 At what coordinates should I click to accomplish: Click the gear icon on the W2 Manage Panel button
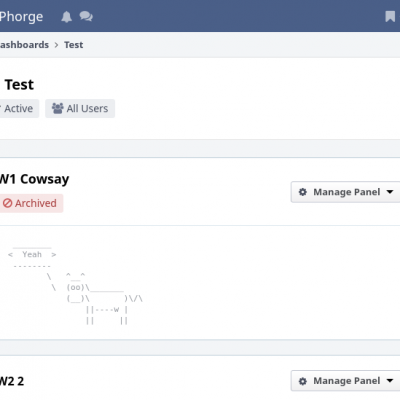click(303, 381)
